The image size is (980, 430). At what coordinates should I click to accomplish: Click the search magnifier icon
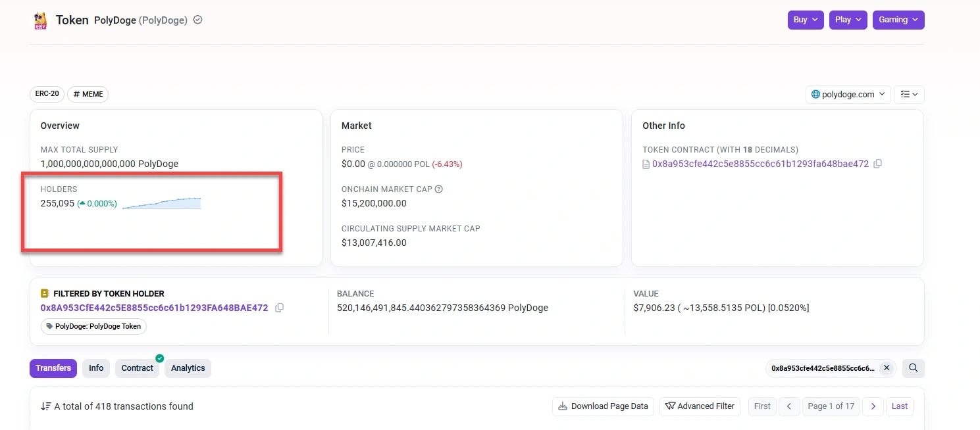pyautogui.click(x=913, y=368)
